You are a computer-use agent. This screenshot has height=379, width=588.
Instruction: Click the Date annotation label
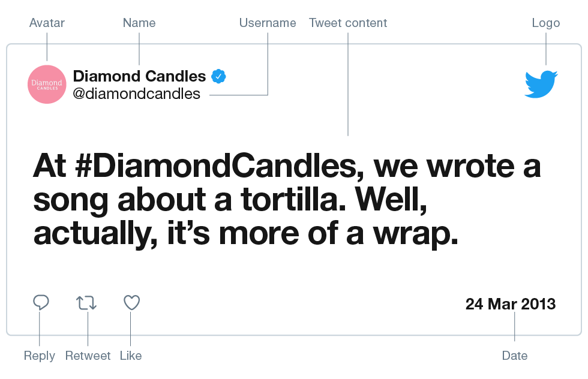[x=515, y=356]
